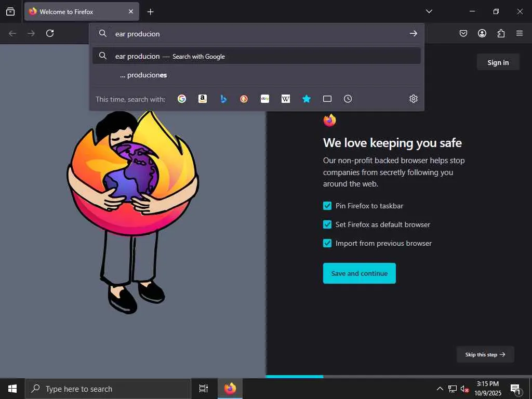Expand the list all tabs chevron

429,11
